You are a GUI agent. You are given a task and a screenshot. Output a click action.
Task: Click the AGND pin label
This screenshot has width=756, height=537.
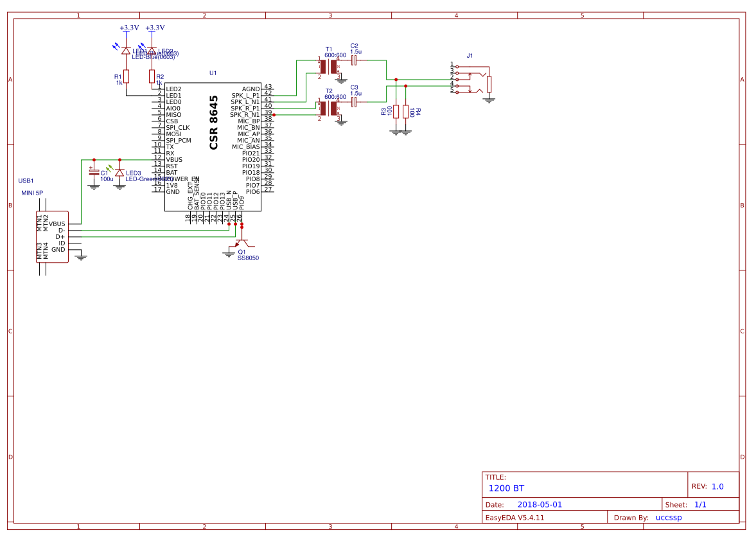pyautogui.click(x=251, y=89)
